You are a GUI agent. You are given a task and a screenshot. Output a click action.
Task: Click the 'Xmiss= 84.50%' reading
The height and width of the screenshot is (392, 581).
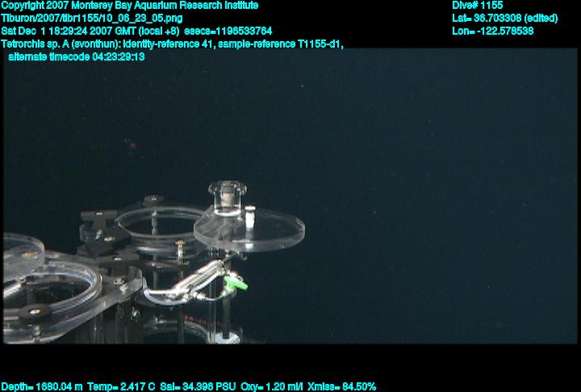coord(341,387)
